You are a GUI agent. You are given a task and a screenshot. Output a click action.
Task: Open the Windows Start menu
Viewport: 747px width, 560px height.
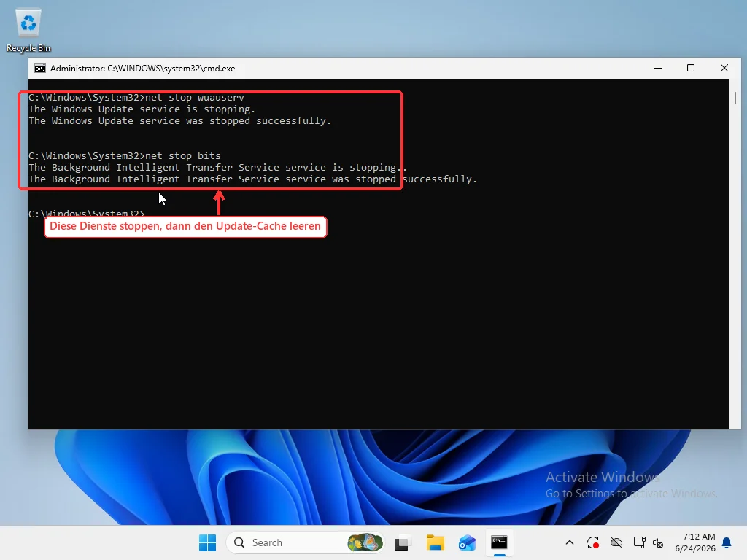coord(207,542)
